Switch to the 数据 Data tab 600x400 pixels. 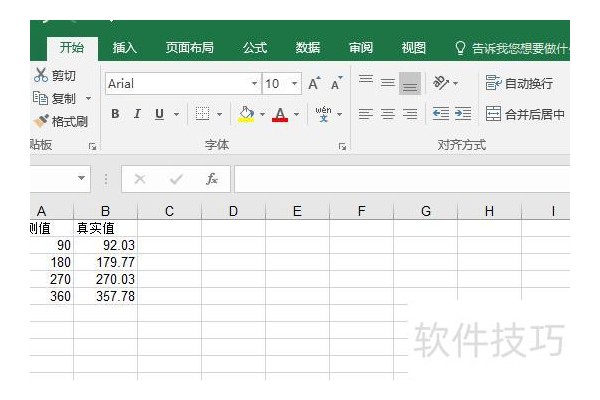[x=308, y=48]
